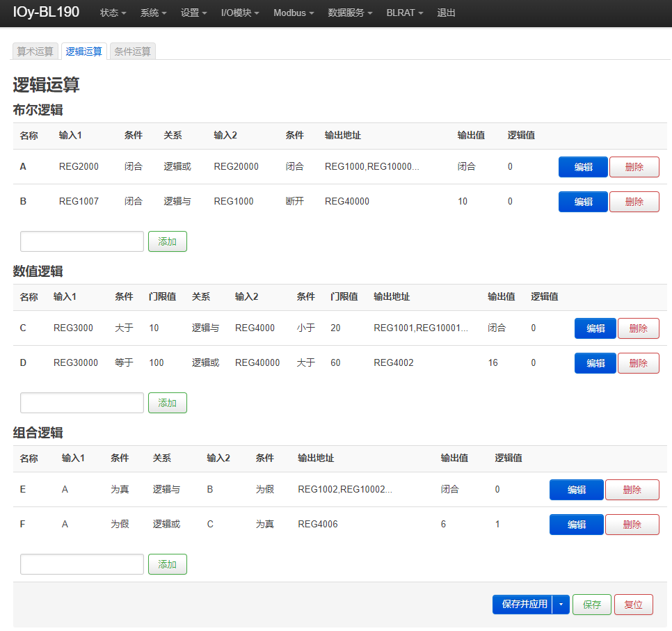The height and width of the screenshot is (631, 672).
Task: Open the BLRAT dropdown menu
Action: click(x=405, y=13)
